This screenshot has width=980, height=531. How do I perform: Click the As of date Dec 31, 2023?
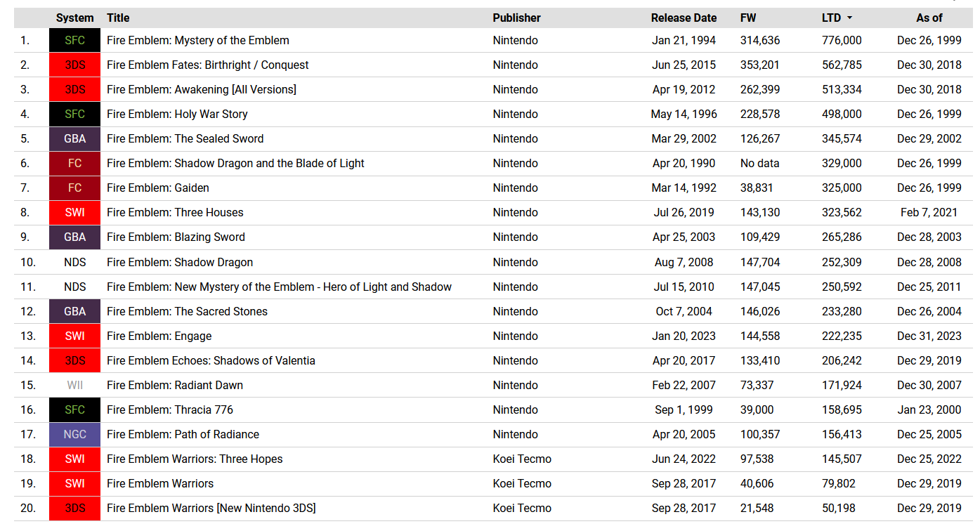pyautogui.click(x=929, y=336)
